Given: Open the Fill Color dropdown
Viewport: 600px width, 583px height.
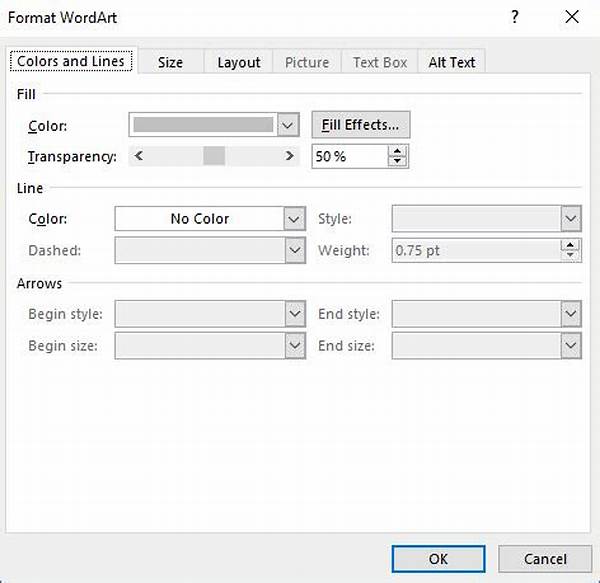Looking at the screenshot, I should [x=288, y=125].
